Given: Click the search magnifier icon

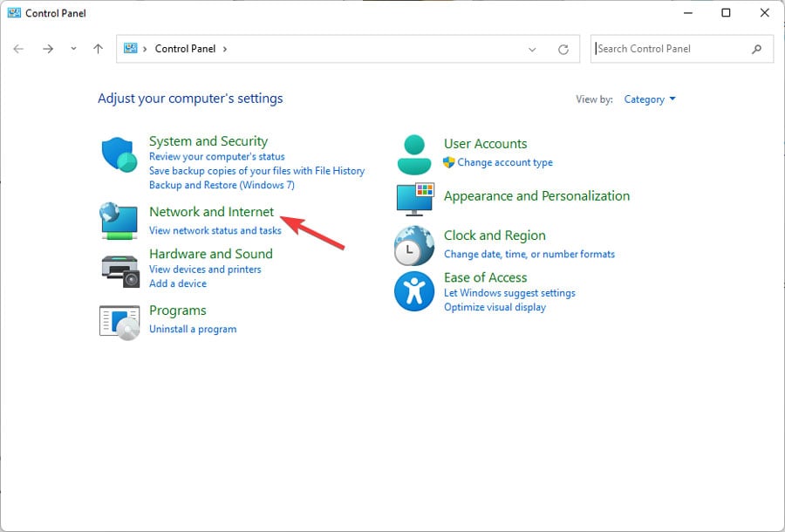Looking at the screenshot, I should click(x=756, y=49).
